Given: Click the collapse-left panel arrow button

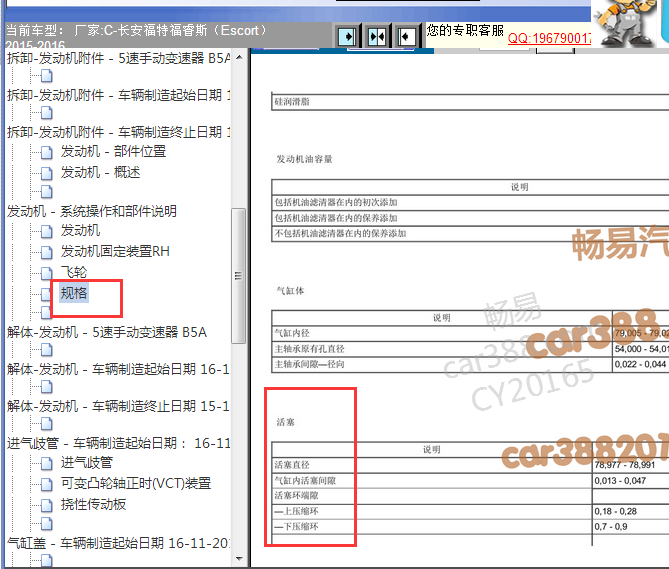Looking at the screenshot, I should point(406,37).
